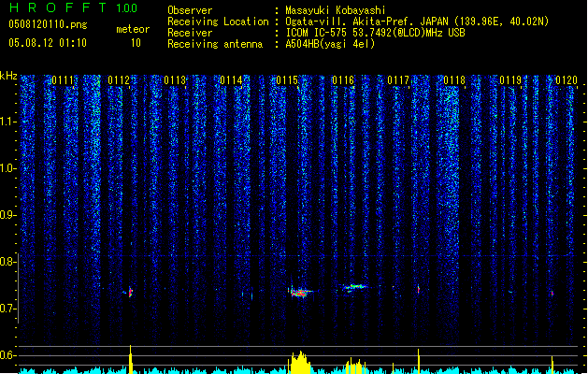Click the 0113 time marker
The height and width of the screenshot is (374, 588).
175,80
